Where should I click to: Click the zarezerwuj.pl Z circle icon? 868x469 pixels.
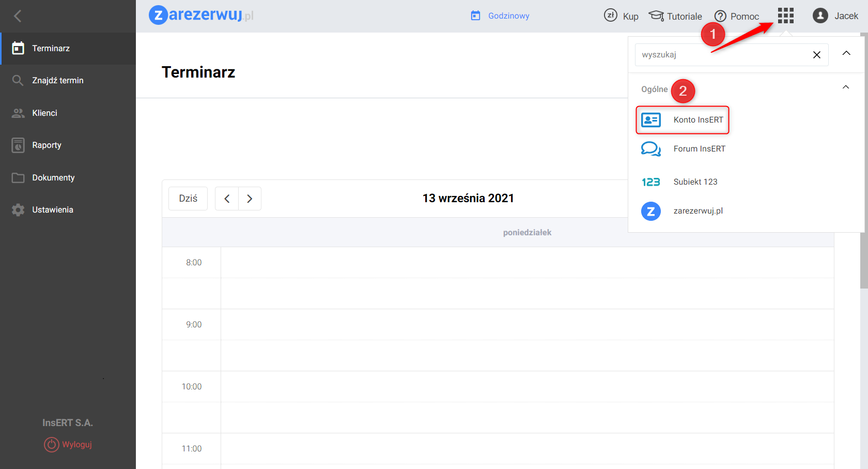click(x=651, y=211)
